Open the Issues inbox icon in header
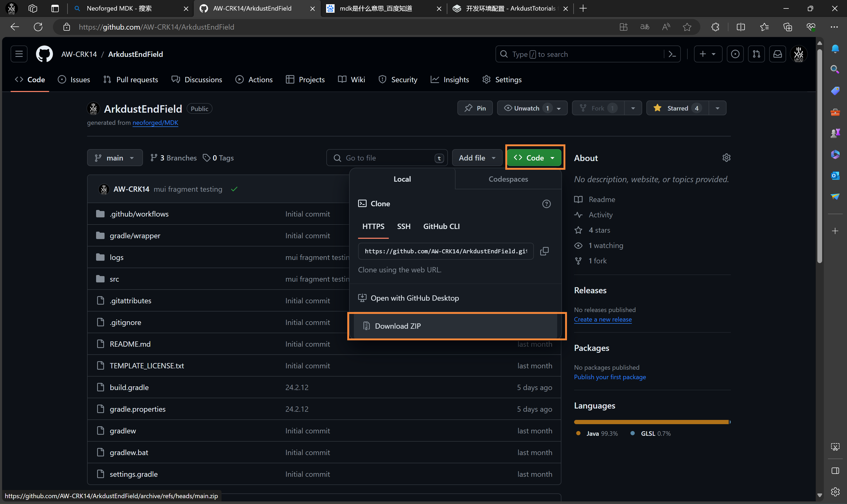 [735, 54]
